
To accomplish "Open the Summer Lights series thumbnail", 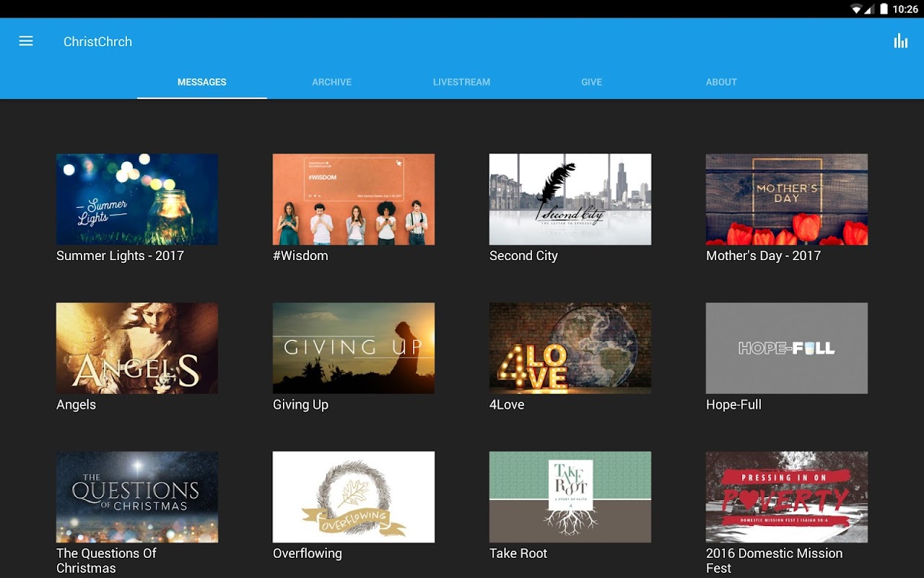I will [137, 199].
